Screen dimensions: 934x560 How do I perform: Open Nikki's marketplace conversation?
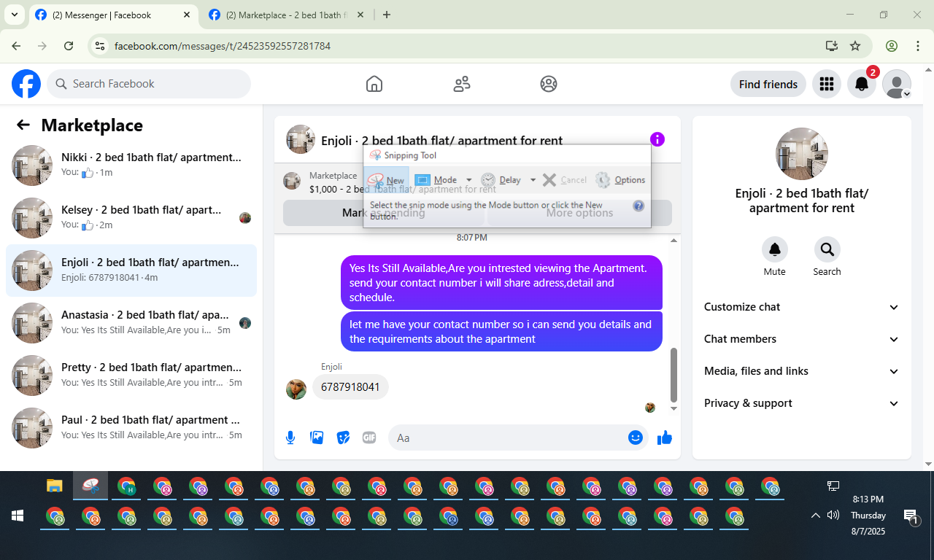(131, 166)
